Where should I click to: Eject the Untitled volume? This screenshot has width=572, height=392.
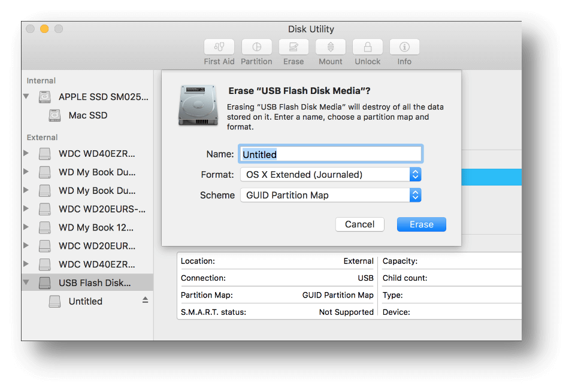145,300
